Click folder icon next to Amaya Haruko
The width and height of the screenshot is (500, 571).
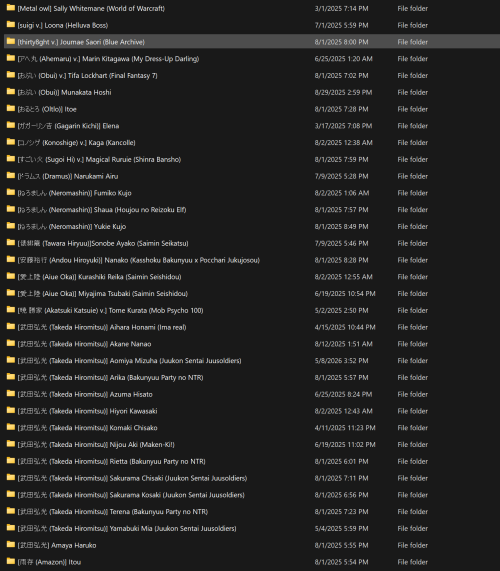(x=11, y=544)
